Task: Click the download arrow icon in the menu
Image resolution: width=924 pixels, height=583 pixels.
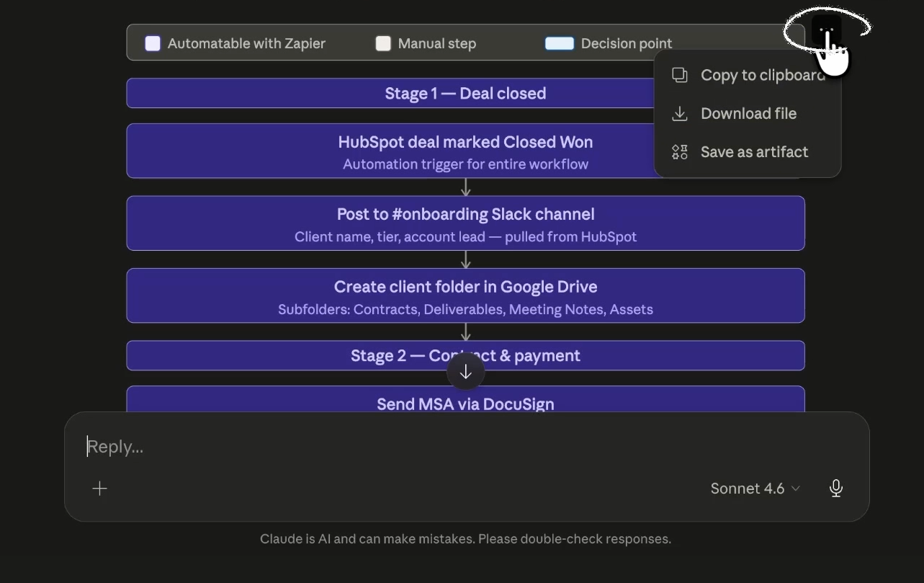Action: [x=678, y=113]
